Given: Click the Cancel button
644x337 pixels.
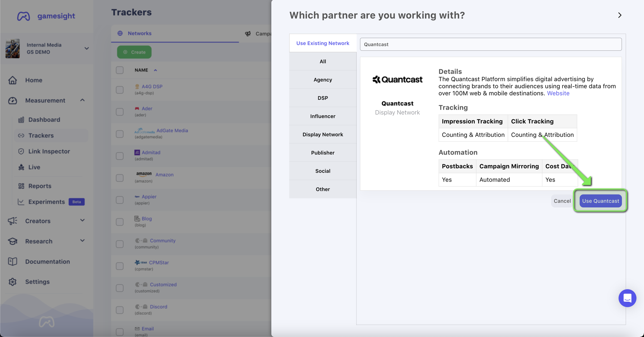Looking at the screenshot, I should pos(562,201).
